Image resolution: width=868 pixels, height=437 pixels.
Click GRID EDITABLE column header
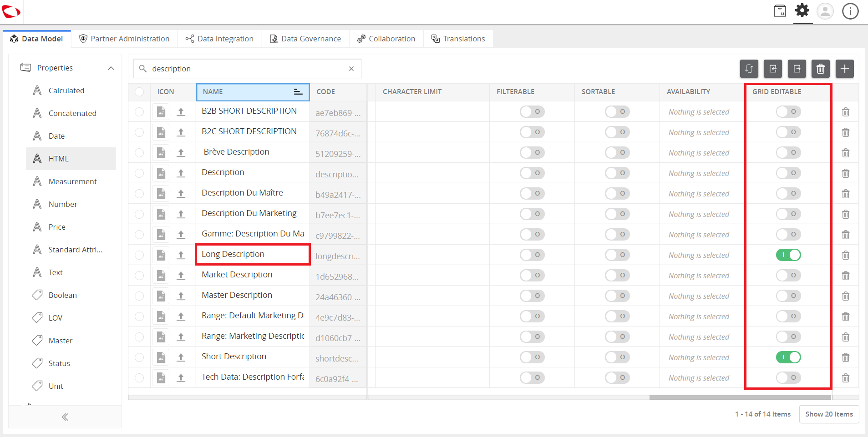(x=788, y=92)
